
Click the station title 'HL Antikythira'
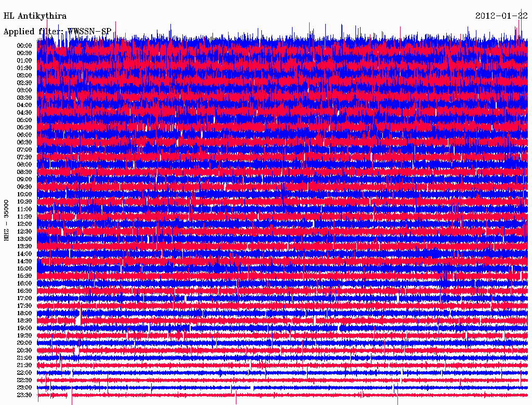click(x=35, y=16)
